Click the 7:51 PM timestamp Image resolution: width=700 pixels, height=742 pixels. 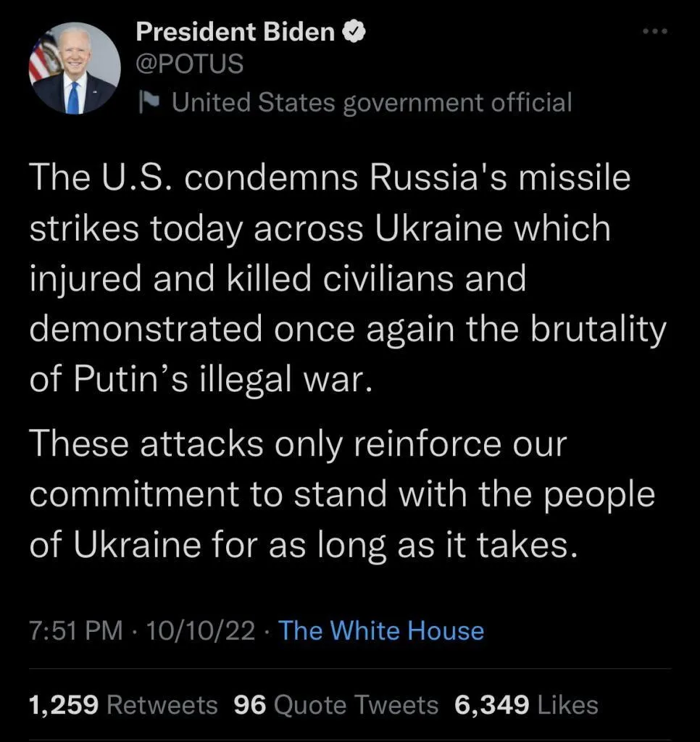tap(76, 630)
